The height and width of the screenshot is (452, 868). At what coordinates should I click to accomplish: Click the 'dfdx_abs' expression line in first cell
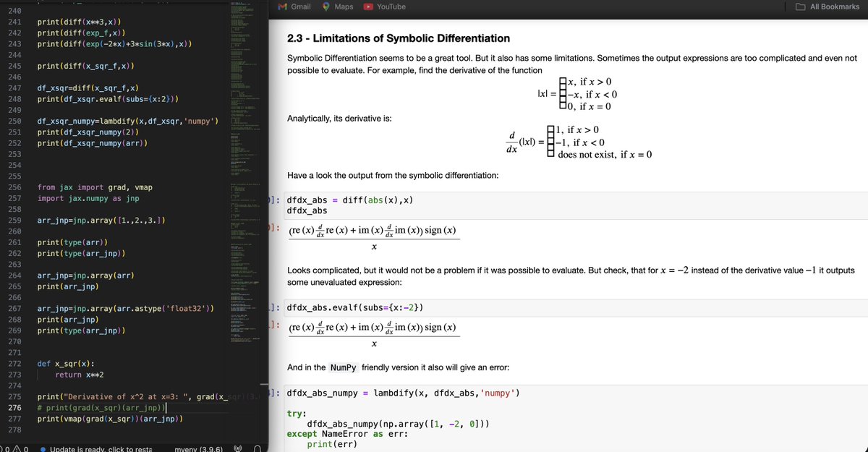click(307, 210)
